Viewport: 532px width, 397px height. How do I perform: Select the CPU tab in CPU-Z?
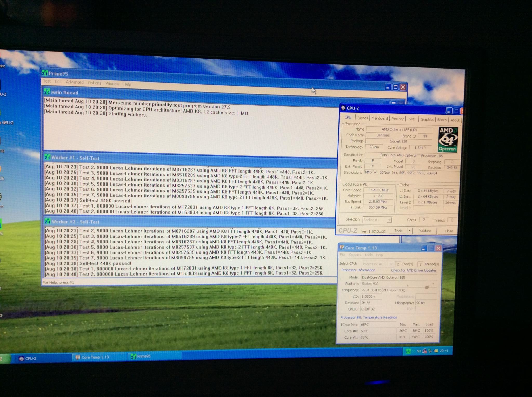coord(348,117)
